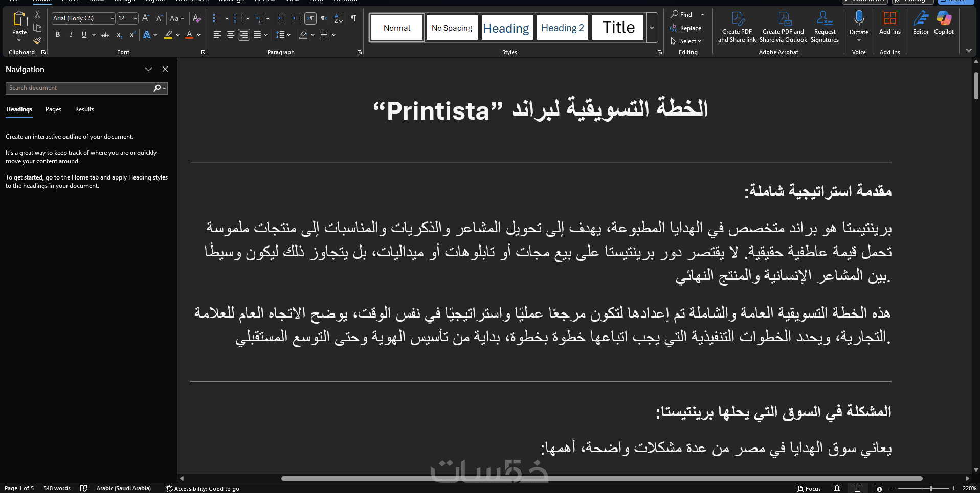Image resolution: width=980 pixels, height=493 pixels.
Task: Click the Copy icon in Clipboard group
Action: click(x=37, y=28)
